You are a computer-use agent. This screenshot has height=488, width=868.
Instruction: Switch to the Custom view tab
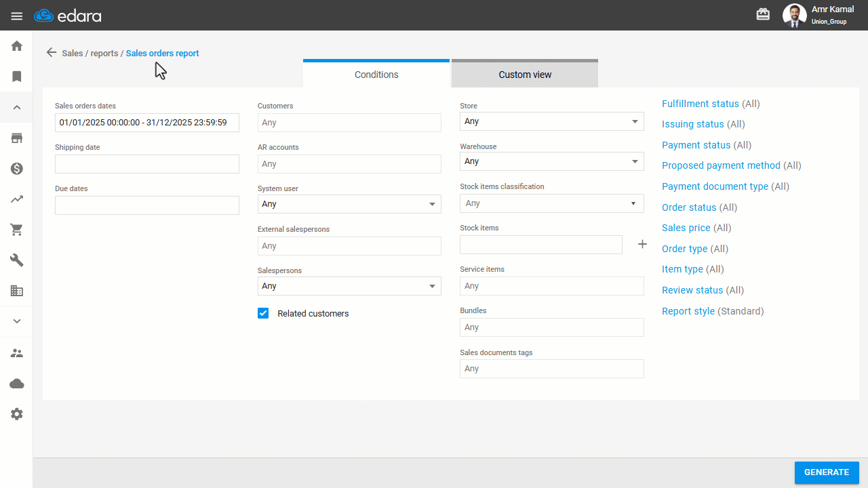[x=525, y=74]
